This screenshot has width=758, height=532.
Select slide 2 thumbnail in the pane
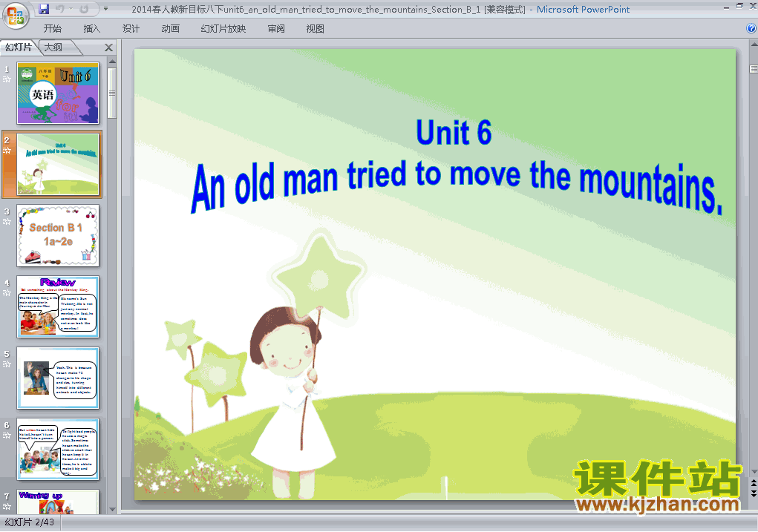pyautogui.click(x=58, y=164)
